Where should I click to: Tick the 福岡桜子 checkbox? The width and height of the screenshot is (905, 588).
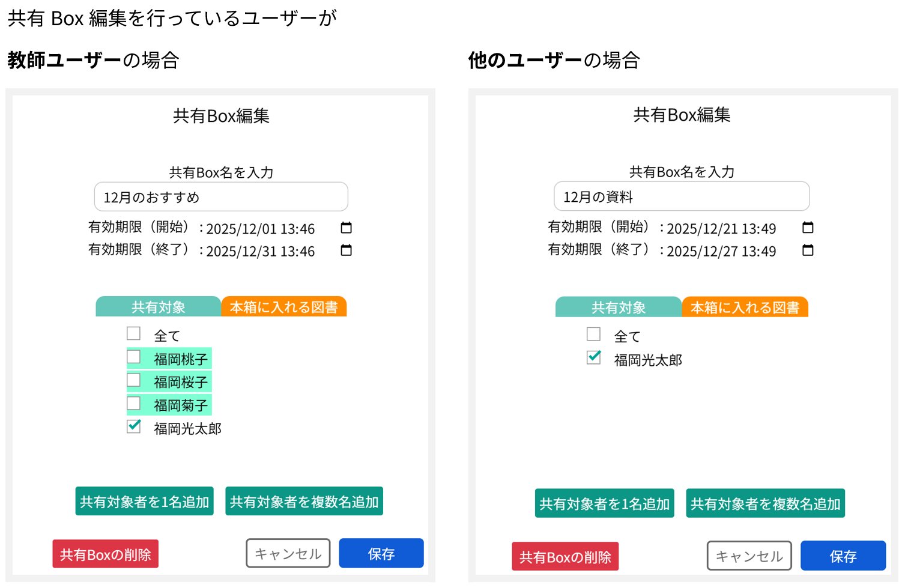click(x=134, y=380)
